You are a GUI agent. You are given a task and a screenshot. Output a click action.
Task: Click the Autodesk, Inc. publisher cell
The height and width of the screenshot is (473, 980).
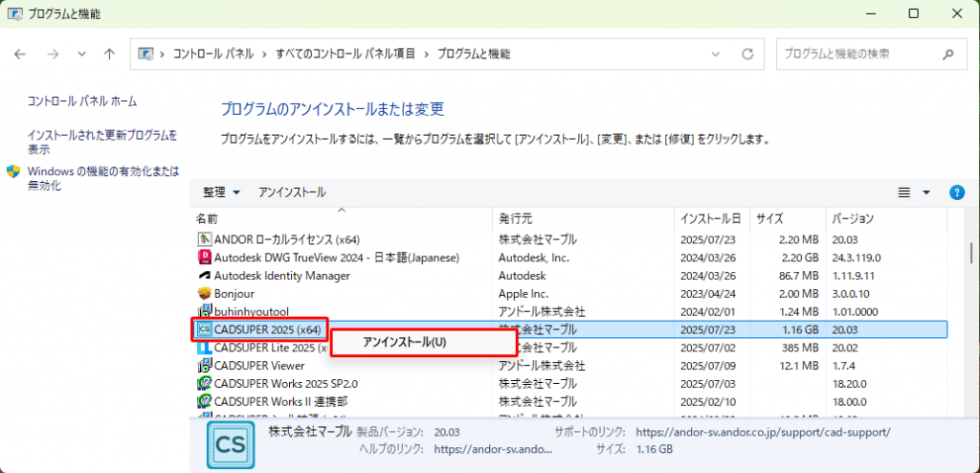point(533,258)
